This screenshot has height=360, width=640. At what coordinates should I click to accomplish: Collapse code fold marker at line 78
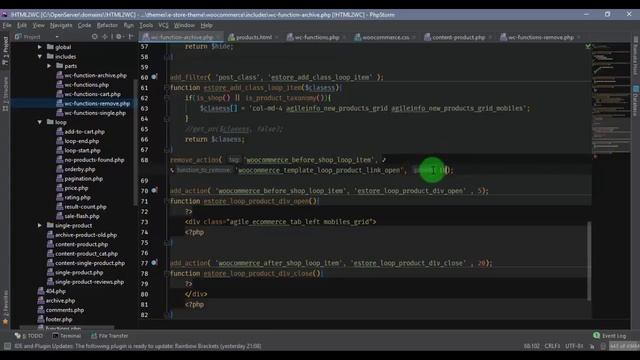click(167, 273)
